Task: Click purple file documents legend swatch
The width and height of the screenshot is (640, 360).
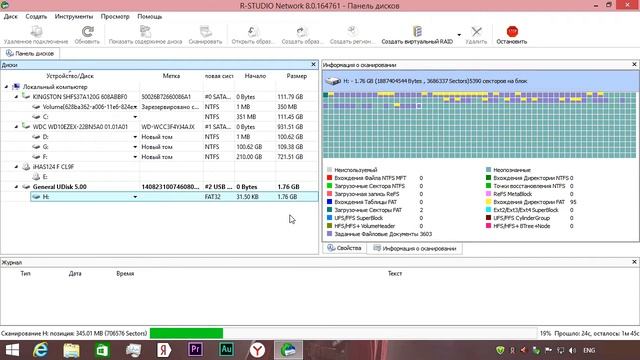Action: pyautogui.click(x=329, y=234)
